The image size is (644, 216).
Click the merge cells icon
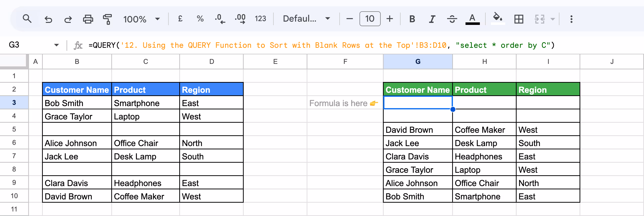click(x=540, y=19)
